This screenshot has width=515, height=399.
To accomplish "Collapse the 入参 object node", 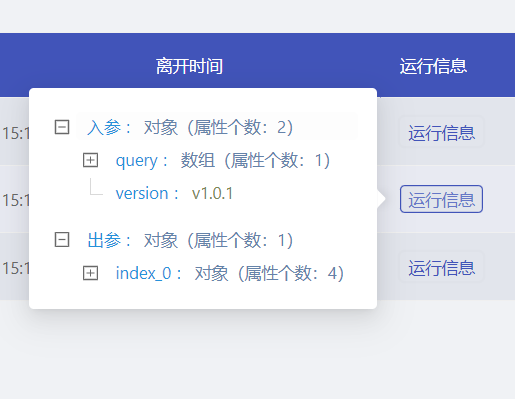I will [x=62, y=127].
